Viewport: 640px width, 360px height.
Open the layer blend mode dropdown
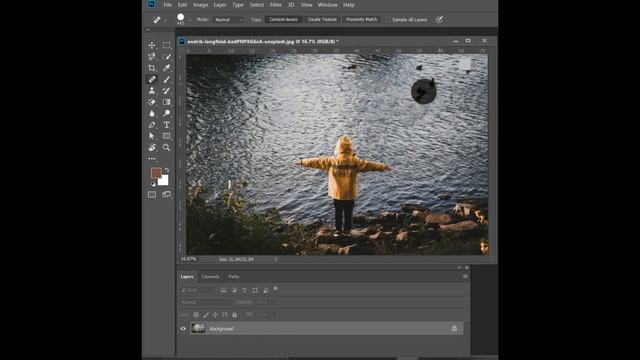tap(206, 302)
